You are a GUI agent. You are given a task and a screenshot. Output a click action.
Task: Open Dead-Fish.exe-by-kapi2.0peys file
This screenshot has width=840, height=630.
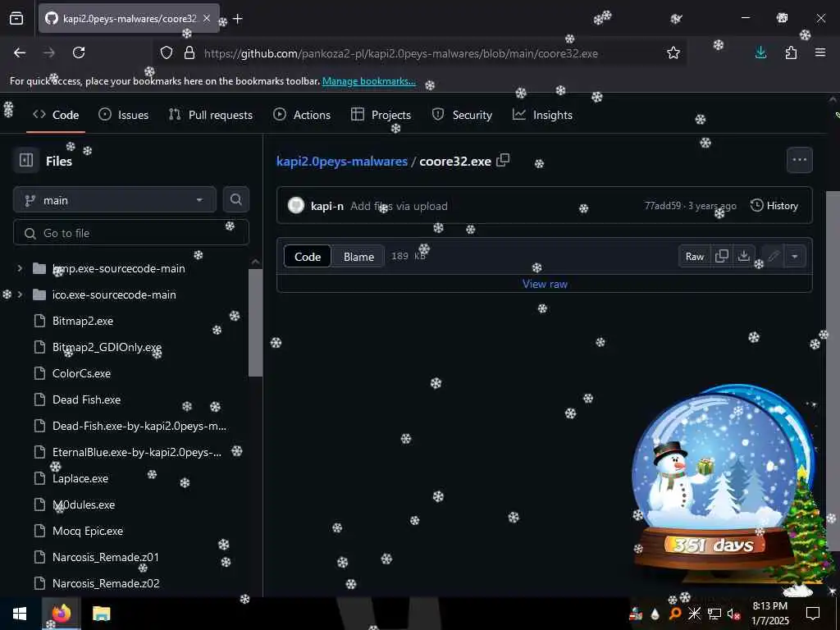139,426
